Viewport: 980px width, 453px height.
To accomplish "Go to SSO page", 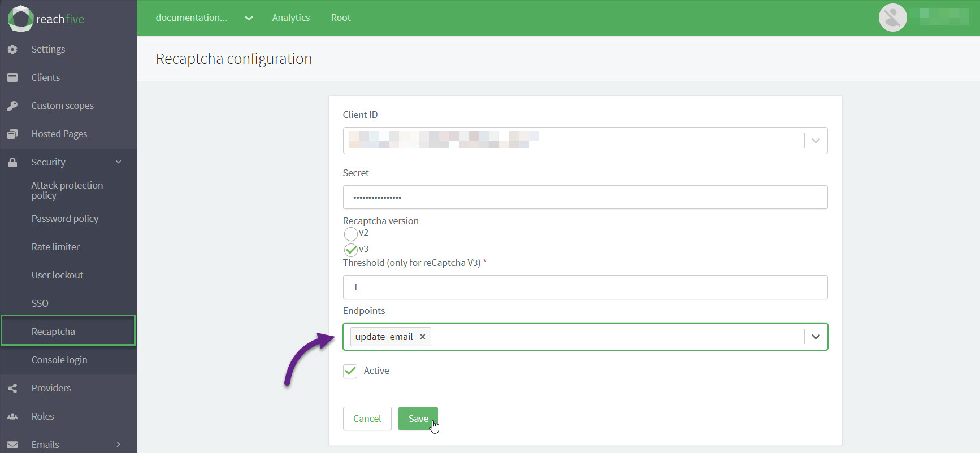I will pyautogui.click(x=40, y=303).
